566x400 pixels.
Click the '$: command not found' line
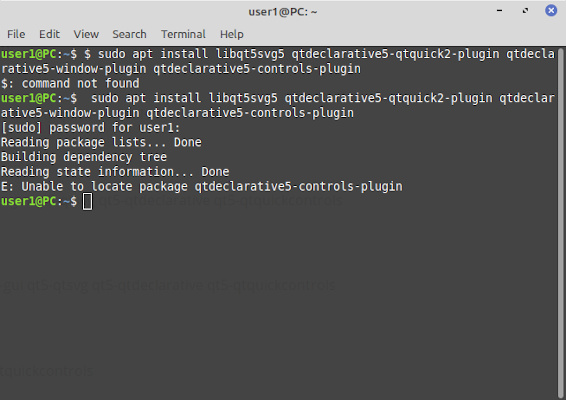70,83
